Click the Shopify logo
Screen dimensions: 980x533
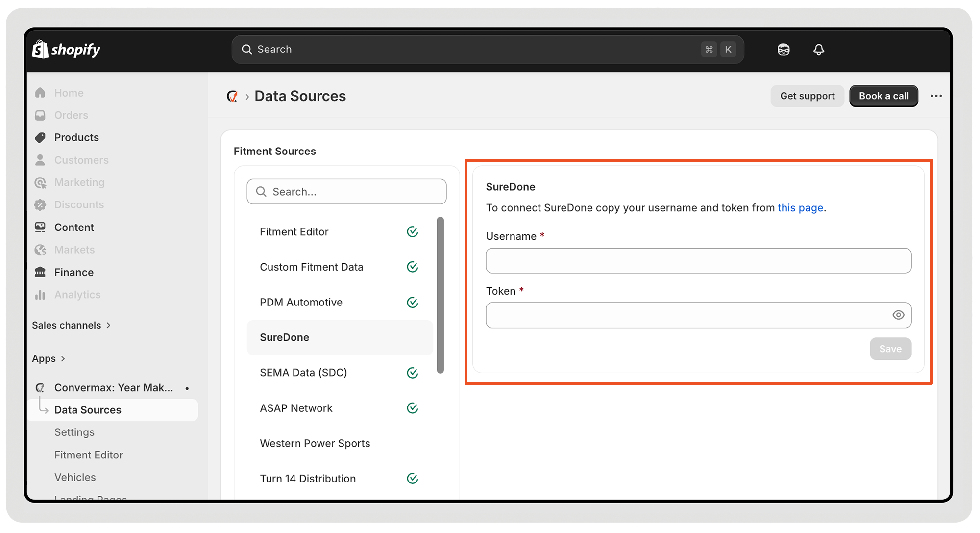coord(66,50)
